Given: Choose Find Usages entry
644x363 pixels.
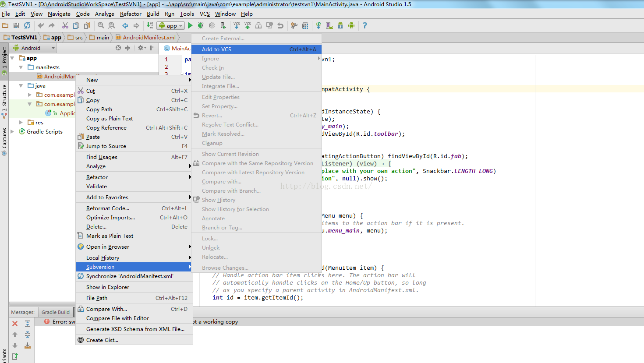Looking at the screenshot, I should (134, 157).
